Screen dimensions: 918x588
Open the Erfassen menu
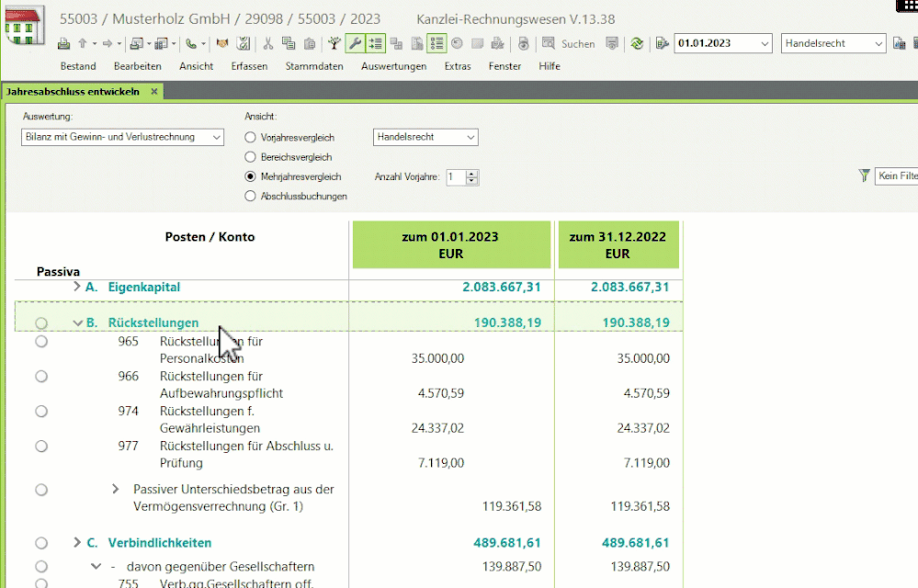click(x=249, y=66)
